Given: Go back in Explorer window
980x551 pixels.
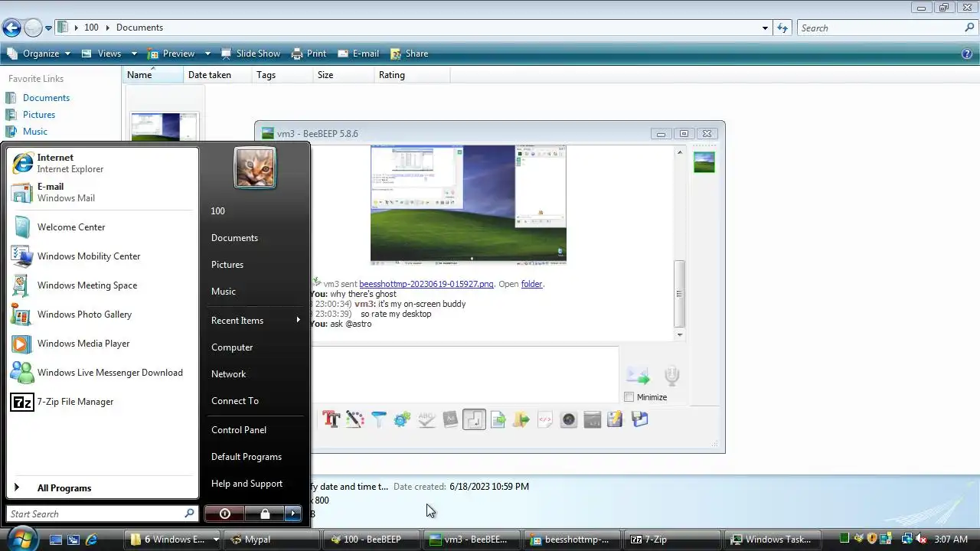Looking at the screenshot, I should [11, 28].
